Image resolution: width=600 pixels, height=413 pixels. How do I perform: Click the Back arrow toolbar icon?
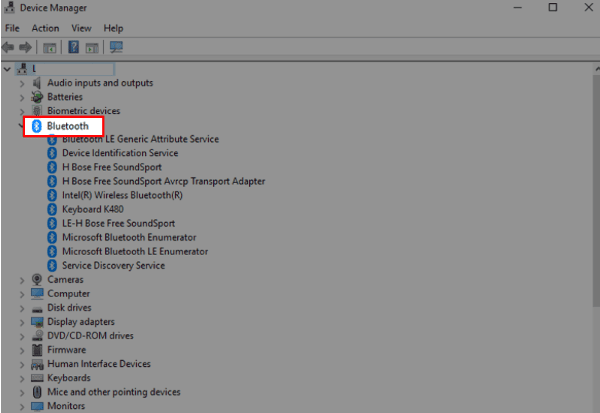point(8,47)
